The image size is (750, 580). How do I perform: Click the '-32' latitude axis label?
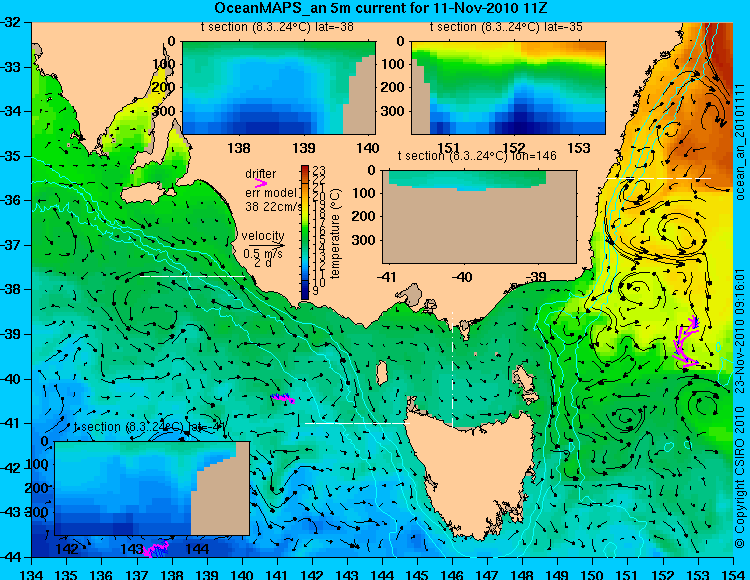coord(11,22)
